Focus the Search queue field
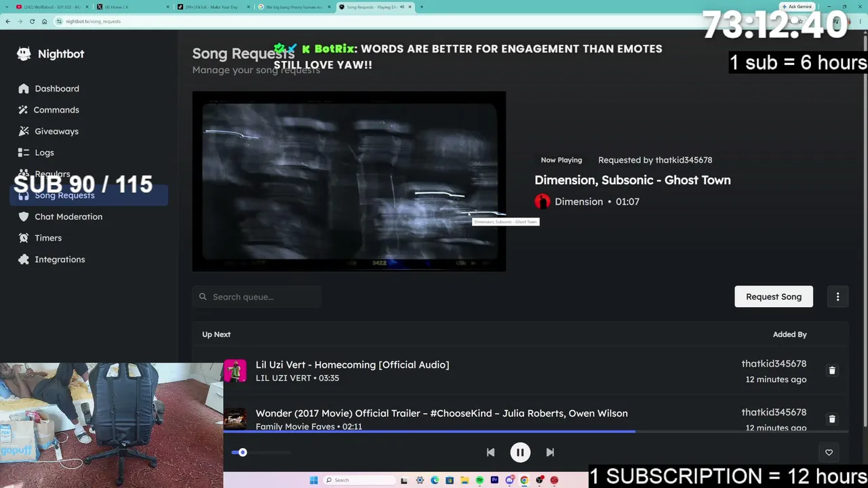The width and height of the screenshot is (868, 488). click(256, 297)
